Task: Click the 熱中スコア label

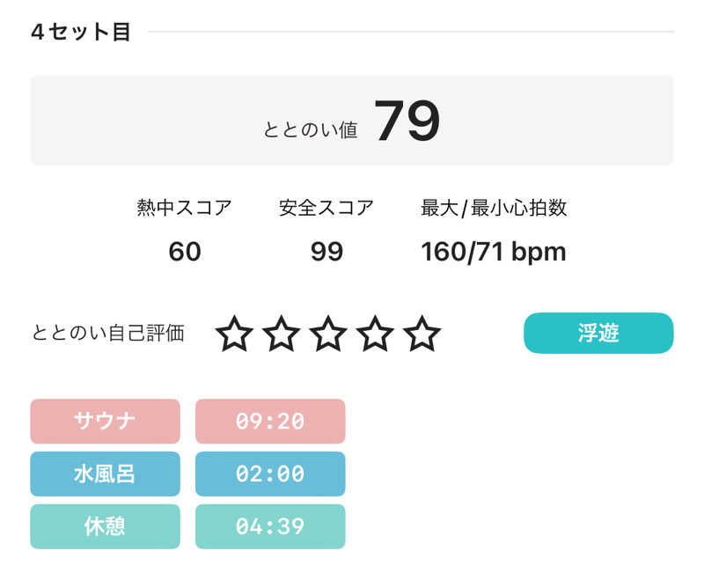Action: tap(185, 209)
